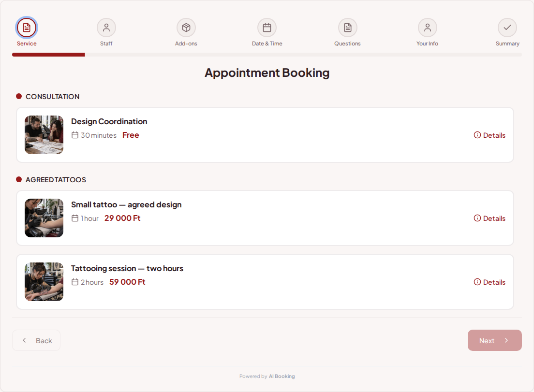Screen dimensions: 534x392
Task: Click the left chevron in Back button
Action: point(24,340)
